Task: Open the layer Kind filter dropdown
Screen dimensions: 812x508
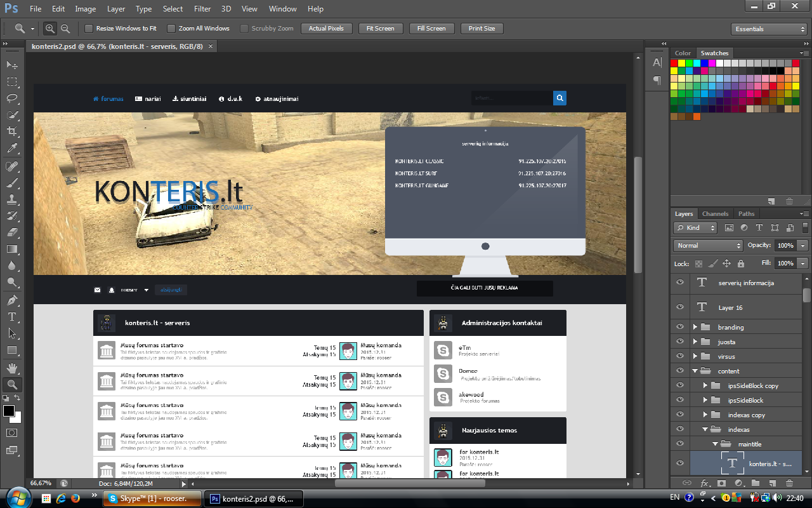Action: coord(695,227)
